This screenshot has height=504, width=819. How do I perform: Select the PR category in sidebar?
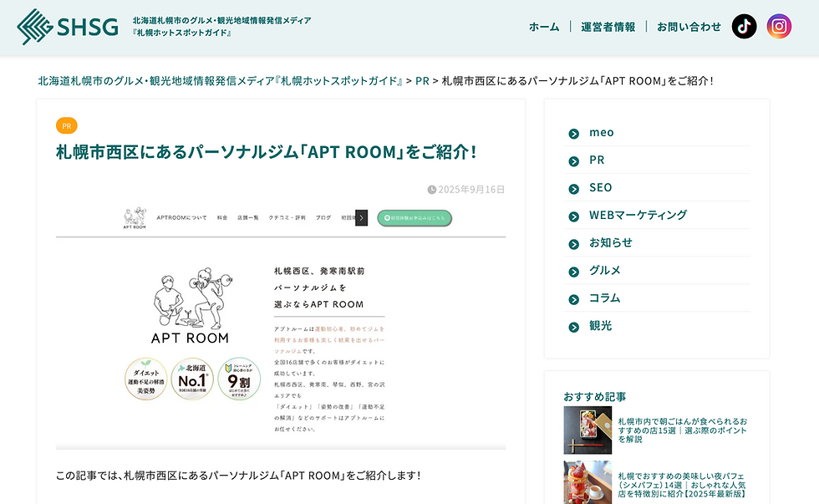597,160
